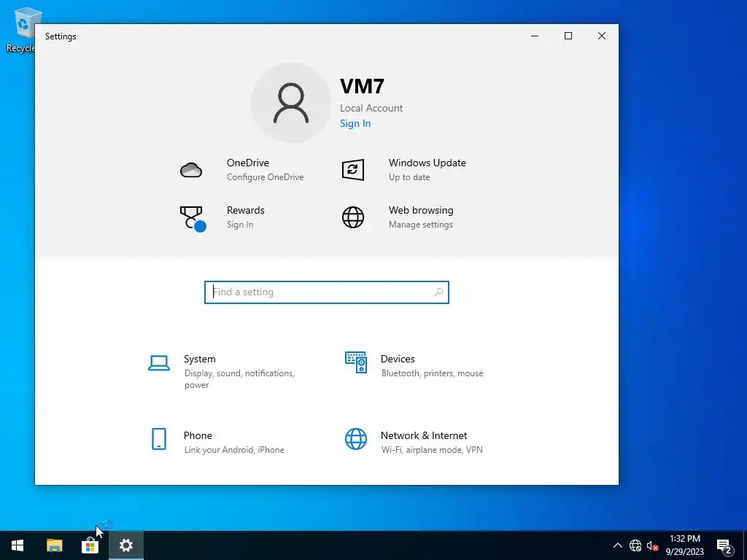The width and height of the screenshot is (747, 560).
Task: Click the Settings gear on taskbar
Action: 125,545
